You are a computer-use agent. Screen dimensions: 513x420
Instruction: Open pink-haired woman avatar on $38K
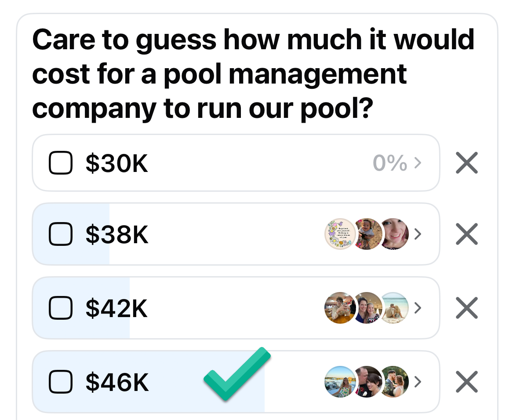click(x=394, y=234)
